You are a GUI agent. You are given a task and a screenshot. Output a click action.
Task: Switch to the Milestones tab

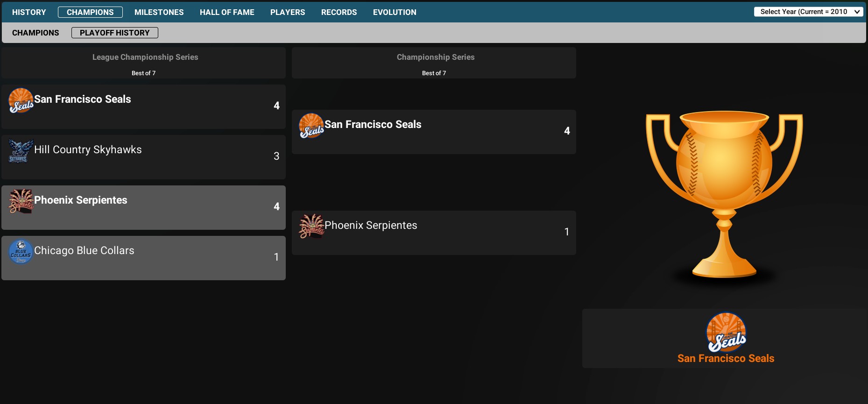pos(159,12)
